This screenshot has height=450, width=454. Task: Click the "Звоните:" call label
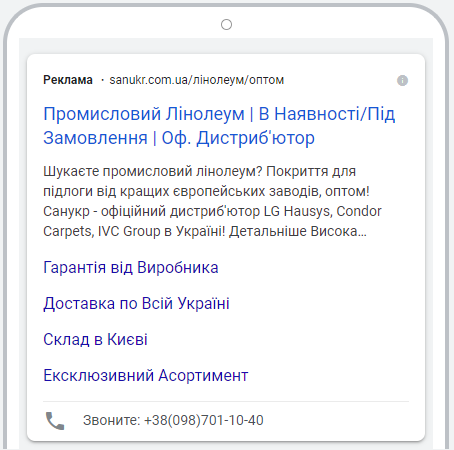(x=112, y=420)
